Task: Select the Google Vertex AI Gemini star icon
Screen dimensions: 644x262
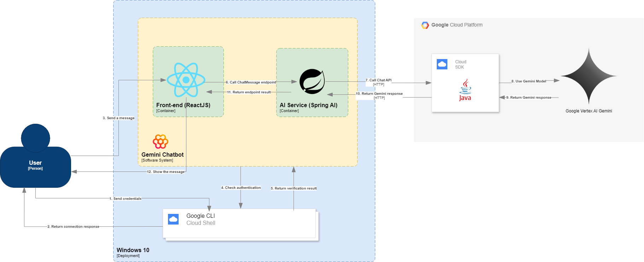Action: 588,76
